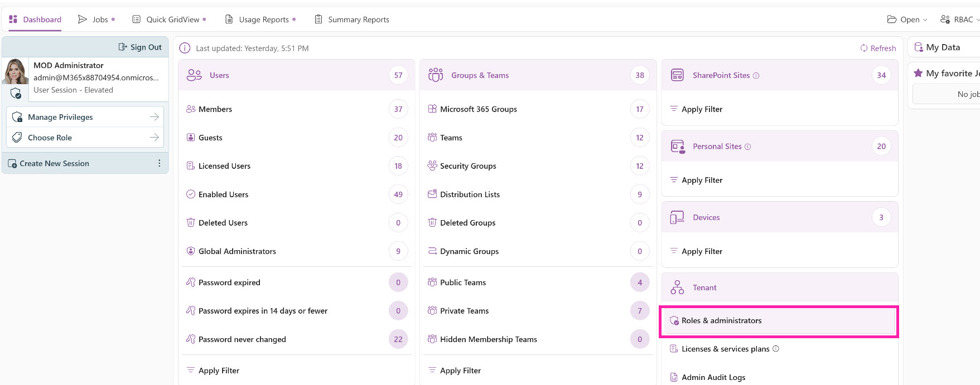The height and width of the screenshot is (385, 980).
Task: Click the info icon beside SharePoint Sites
Action: pos(756,76)
